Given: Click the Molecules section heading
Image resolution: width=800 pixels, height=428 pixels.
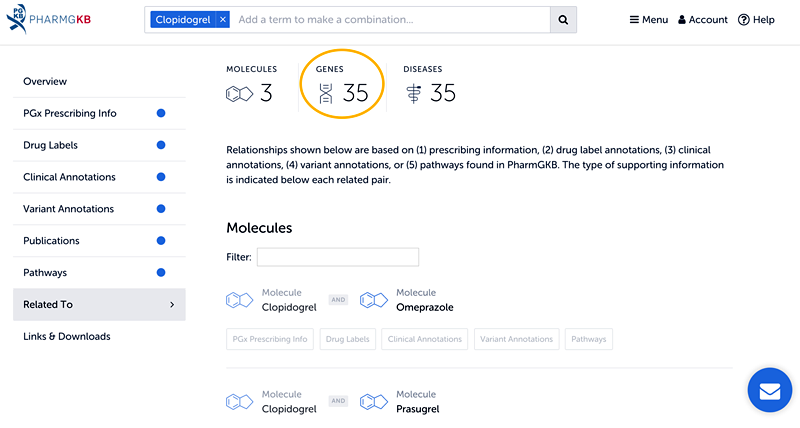Looking at the screenshot, I should [259, 228].
